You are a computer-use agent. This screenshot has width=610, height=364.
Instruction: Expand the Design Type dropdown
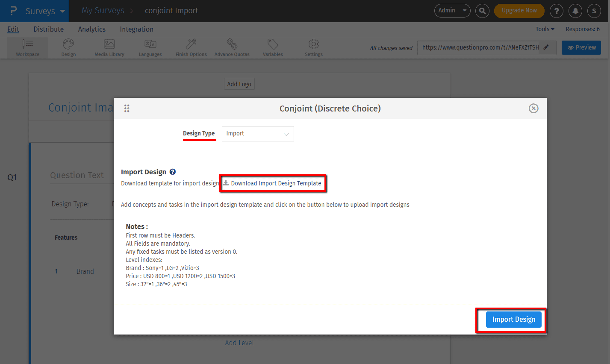(258, 134)
